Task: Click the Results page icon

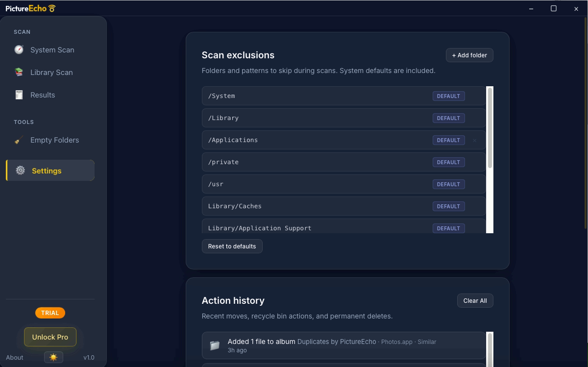Action: (x=19, y=95)
